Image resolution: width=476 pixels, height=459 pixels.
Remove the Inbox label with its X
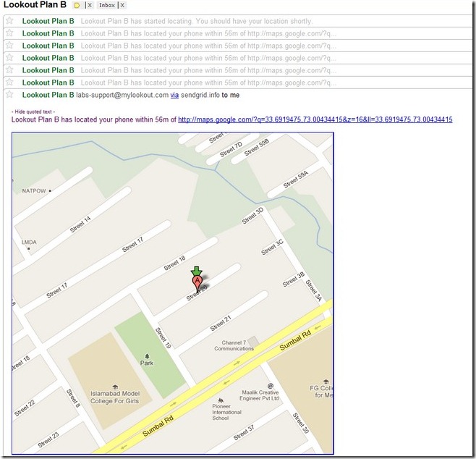pos(122,5)
